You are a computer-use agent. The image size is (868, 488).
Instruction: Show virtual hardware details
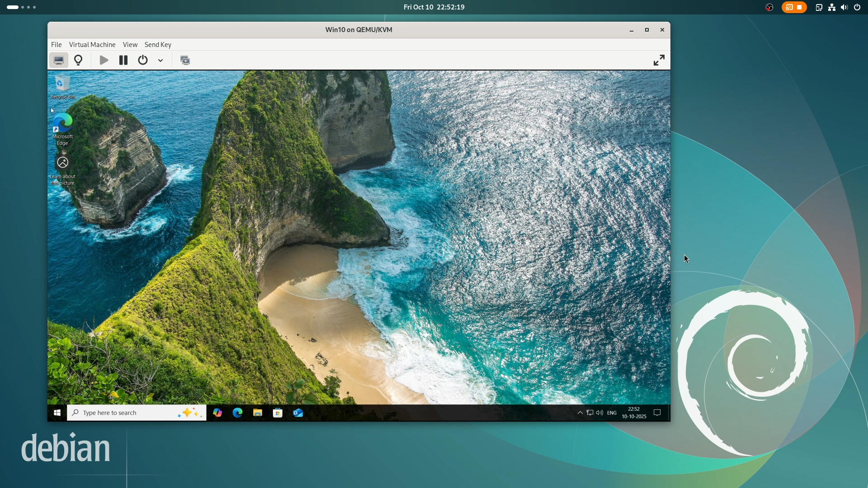coord(78,60)
